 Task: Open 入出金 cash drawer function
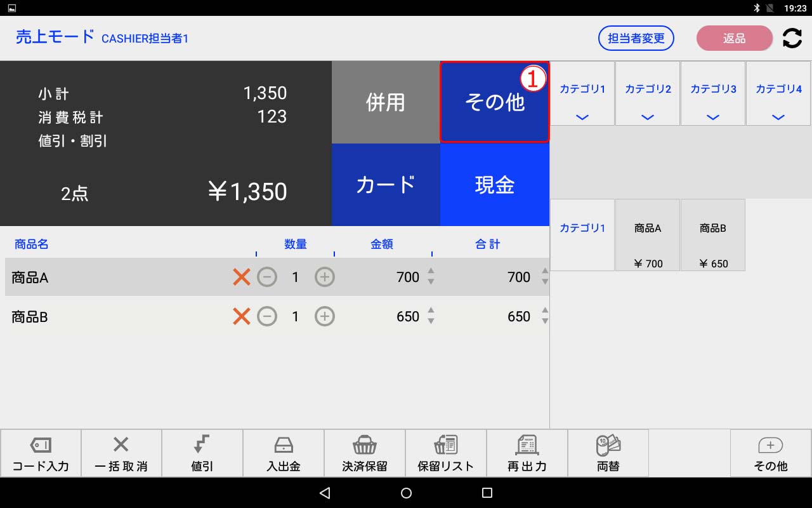coord(284,453)
